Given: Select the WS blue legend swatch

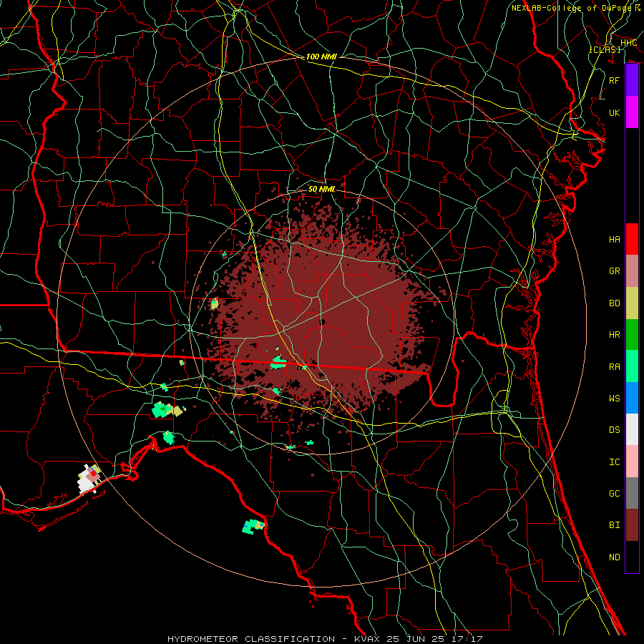Looking at the screenshot, I should point(632,398).
